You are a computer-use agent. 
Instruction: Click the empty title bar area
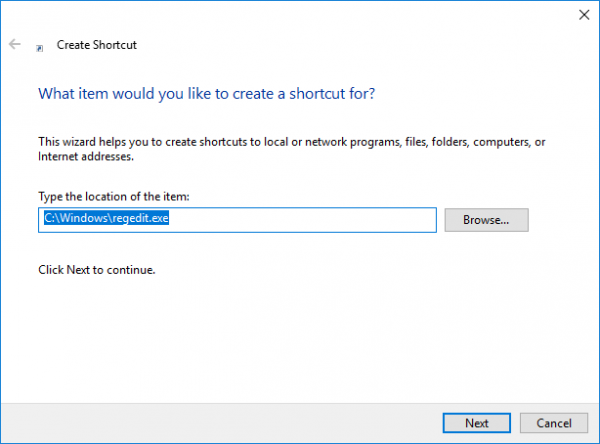click(300, 14)
